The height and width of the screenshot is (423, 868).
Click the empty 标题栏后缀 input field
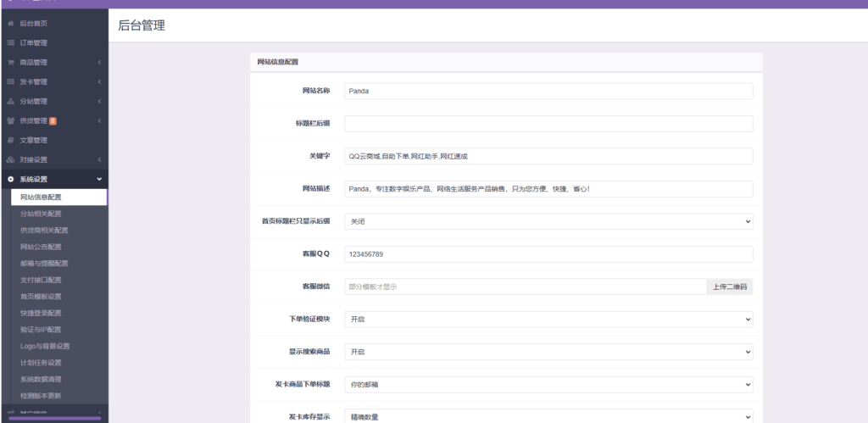[x=548, y=124]
